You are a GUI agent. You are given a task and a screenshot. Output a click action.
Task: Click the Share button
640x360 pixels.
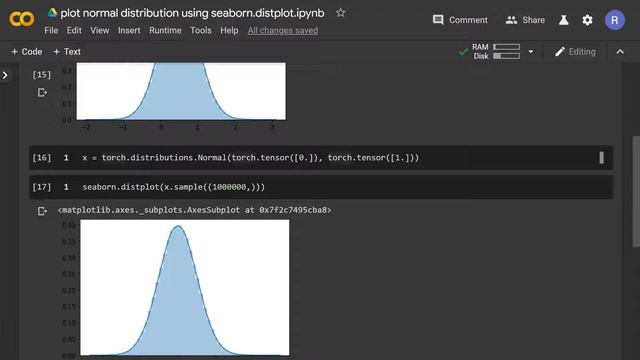525,20
